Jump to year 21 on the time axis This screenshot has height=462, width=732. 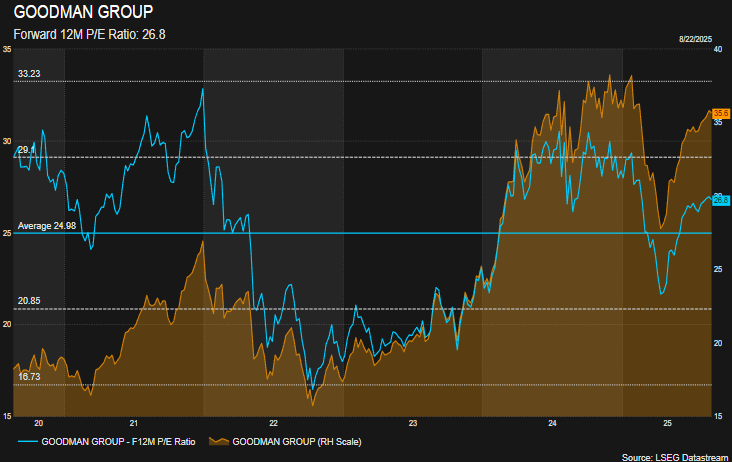[x=133, y=423]
